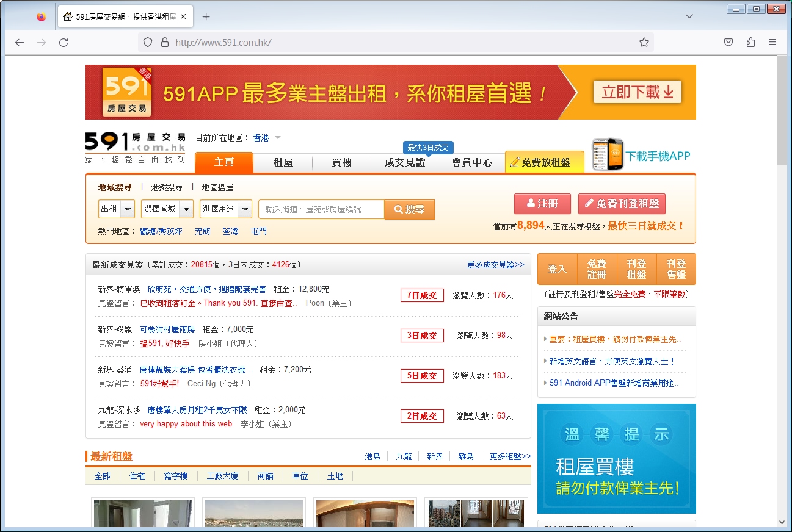This screenshot has width=792, height=532.
Task: Select the 買樓 navigation tab
Action: (341, 163)
